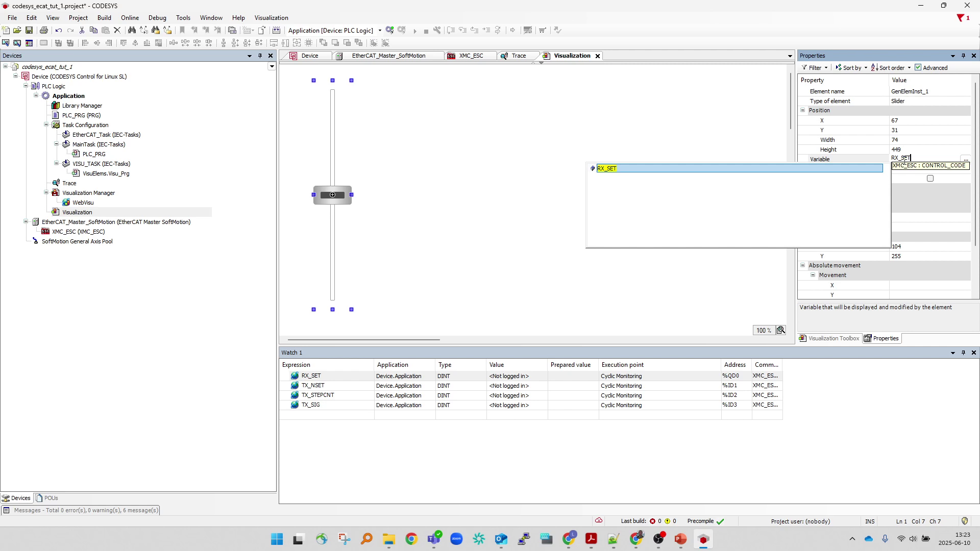Select the slider thumb in the visualization canvas
This screenshot has height=551, width=980.
pyautogui.click(x=332, y=195)
